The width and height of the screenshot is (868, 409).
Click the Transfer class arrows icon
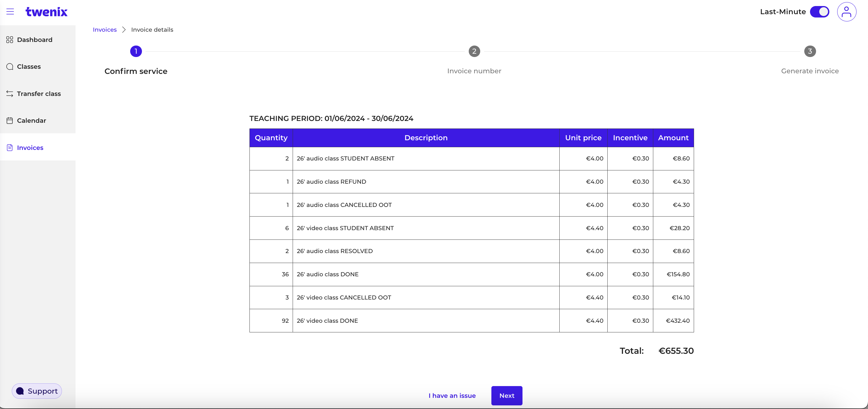tap(9, 93)
